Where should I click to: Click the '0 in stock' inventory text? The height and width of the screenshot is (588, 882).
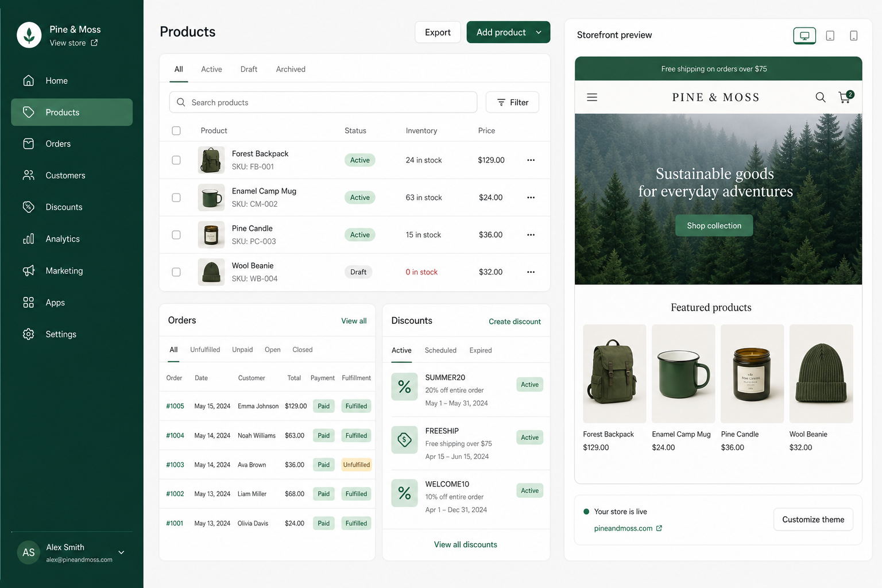tap(421, 272)
